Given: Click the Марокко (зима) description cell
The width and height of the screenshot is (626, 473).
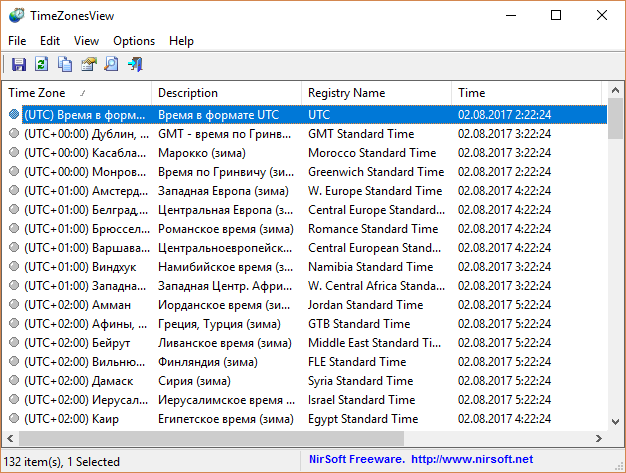Looking at the screenshot, I should (202, 152).
